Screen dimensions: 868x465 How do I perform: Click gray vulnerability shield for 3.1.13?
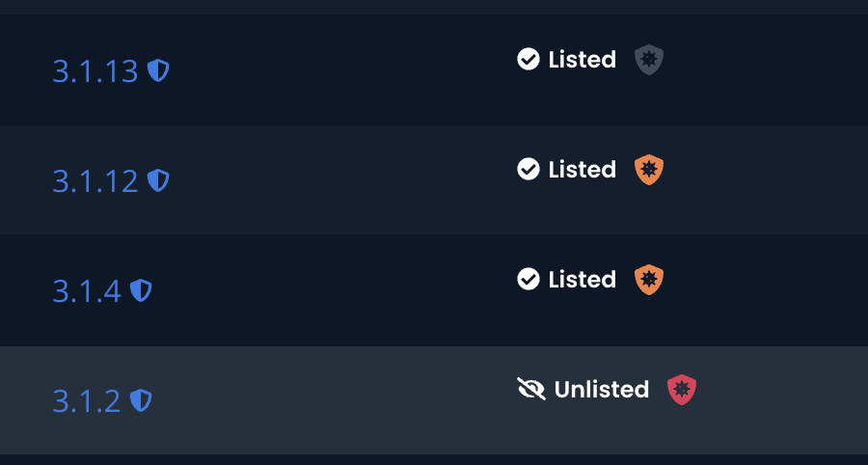tap(649, 60)
